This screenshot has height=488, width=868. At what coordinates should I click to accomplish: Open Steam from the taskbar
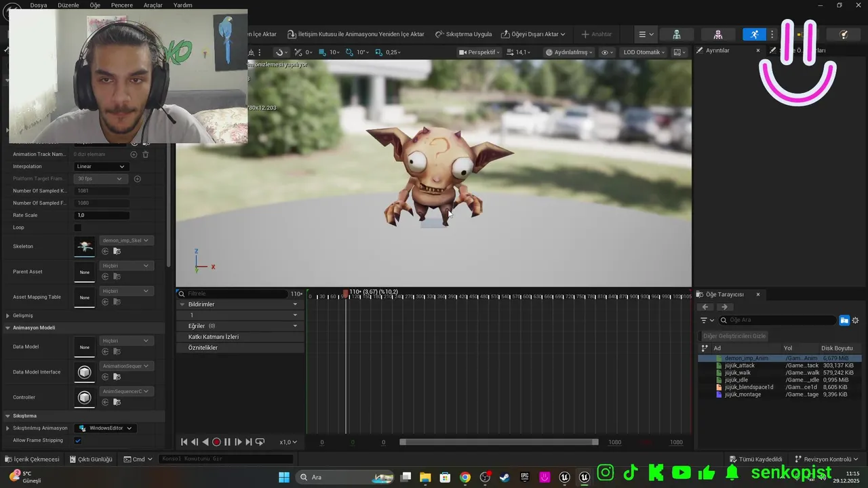(505, 477)
